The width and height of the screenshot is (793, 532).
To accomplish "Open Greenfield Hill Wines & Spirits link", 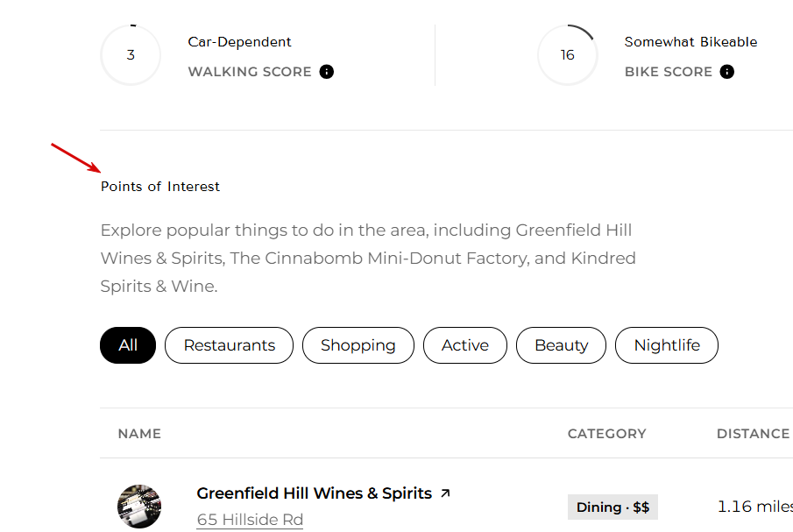I will 314,493.
